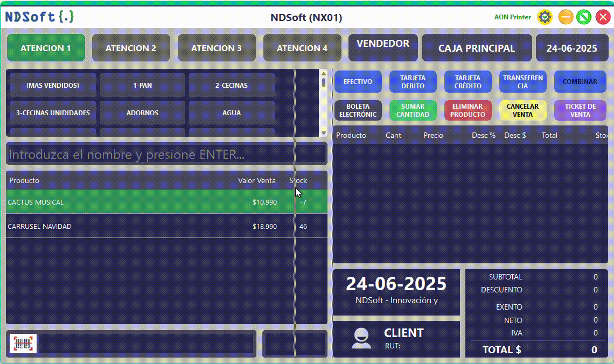
Task: Click the green maximize window icon
Action: pyautogui.click(x=584, y=17)
